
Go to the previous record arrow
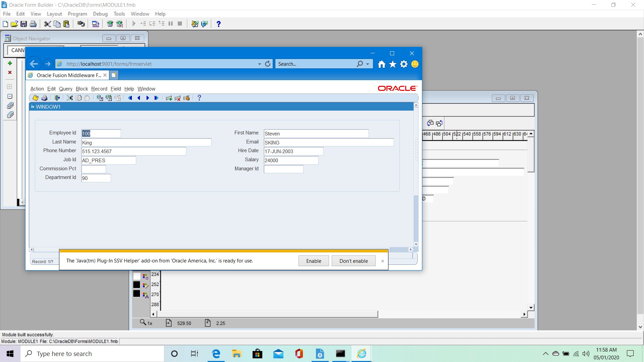click(x=139, y=98)
